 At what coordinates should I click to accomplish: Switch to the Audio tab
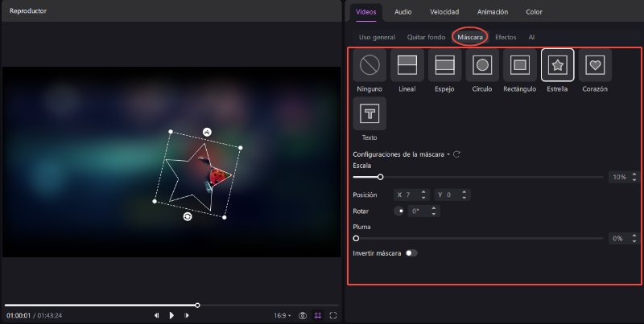coord(403,12)
